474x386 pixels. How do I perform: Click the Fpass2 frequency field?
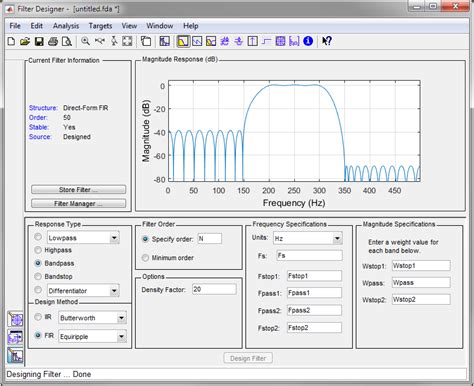(314, 310)
